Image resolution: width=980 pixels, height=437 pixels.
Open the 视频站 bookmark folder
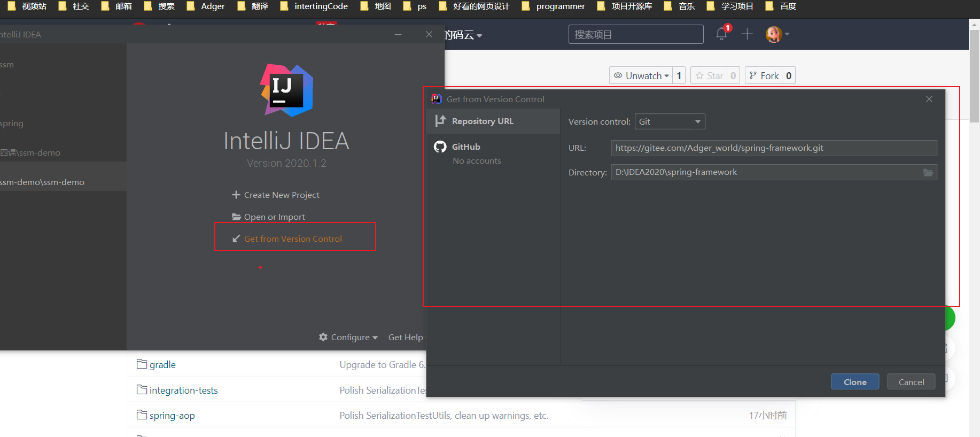[27, 6]
